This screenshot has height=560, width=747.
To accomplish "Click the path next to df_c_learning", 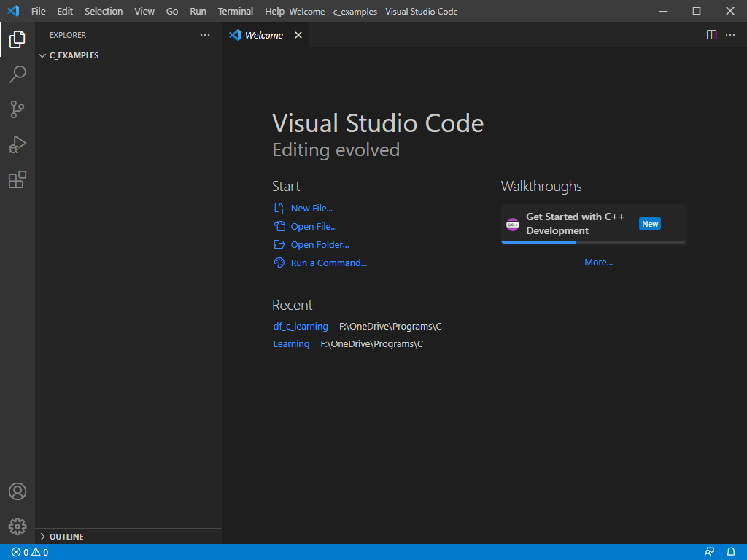I will coord(390,326).
